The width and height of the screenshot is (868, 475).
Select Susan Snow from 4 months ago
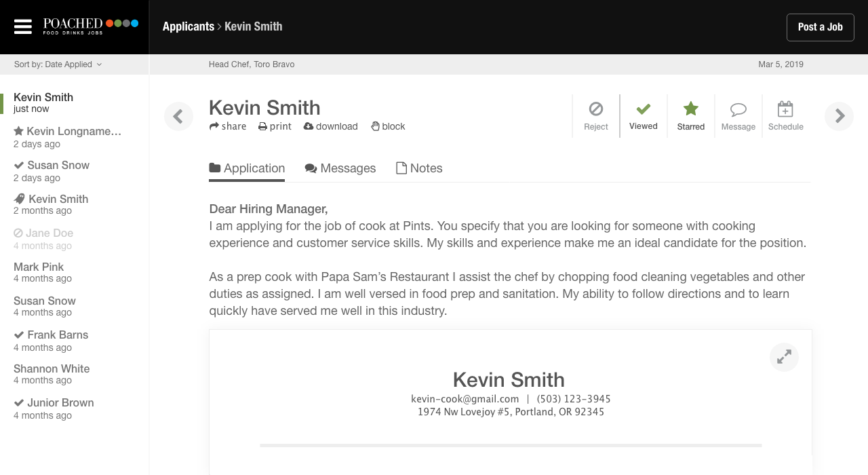coord(45,306)
